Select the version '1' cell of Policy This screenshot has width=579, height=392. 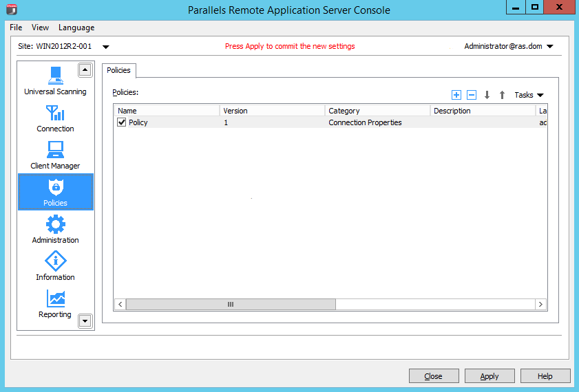(x=226, y=122)
